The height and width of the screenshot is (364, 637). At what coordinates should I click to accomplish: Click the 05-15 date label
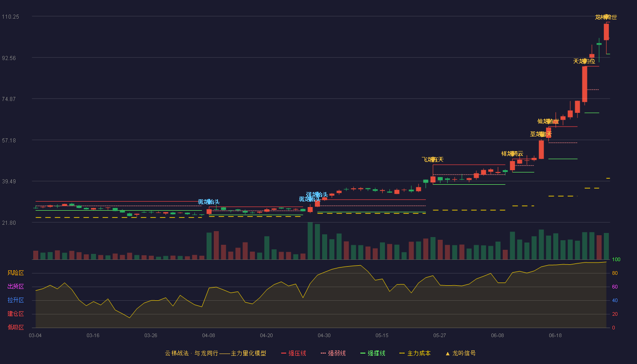click(x=382, y=335)
